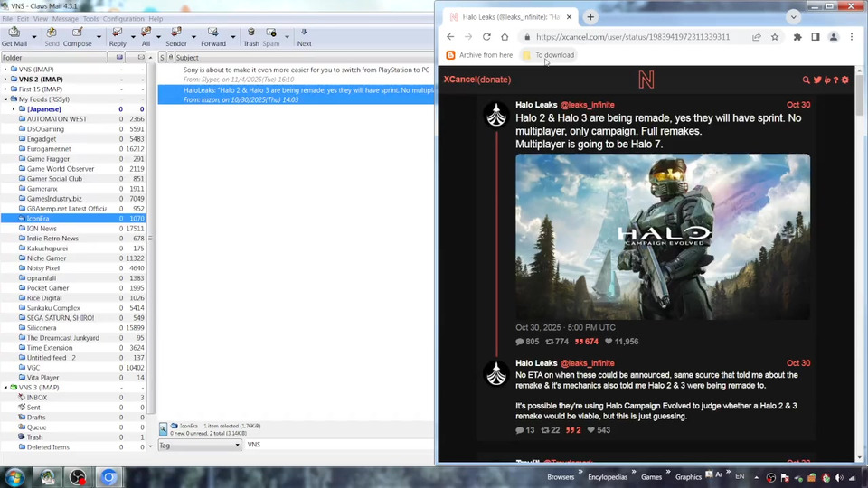Click the quick search magnifier icon
Image resolution: width=868 pixels, height=488 pixels.
(x=164, y=428)
